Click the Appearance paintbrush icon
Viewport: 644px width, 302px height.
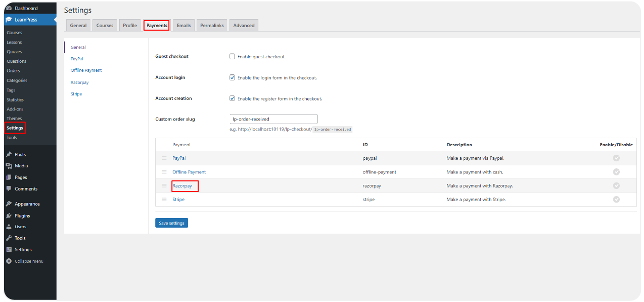(x=9, y=204)
